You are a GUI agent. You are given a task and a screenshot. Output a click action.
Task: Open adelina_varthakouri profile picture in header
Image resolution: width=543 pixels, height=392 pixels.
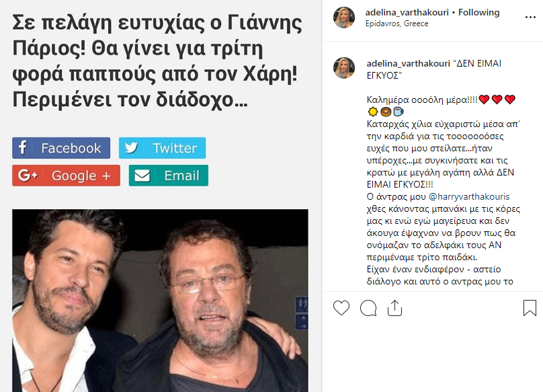[344, 17]
